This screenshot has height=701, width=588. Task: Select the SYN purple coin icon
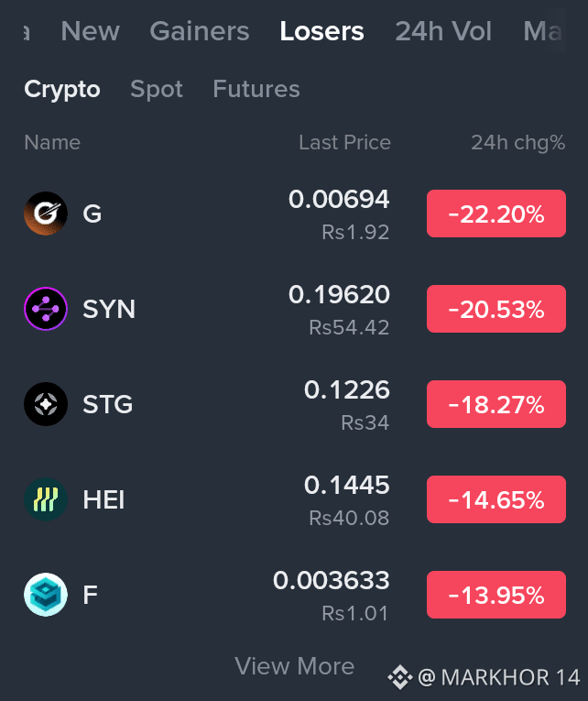(x=46, y=309)
